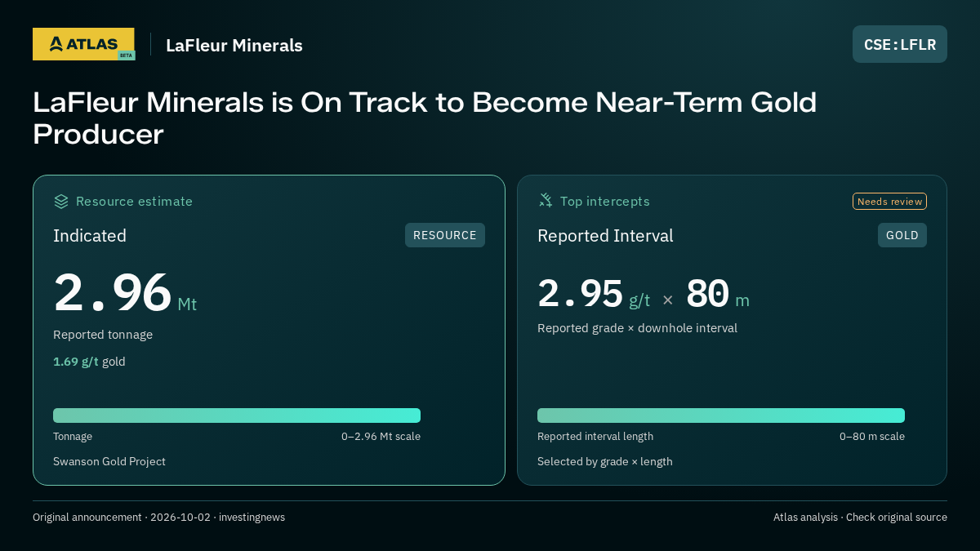Click the Top intercepts label

pos(605,201)
